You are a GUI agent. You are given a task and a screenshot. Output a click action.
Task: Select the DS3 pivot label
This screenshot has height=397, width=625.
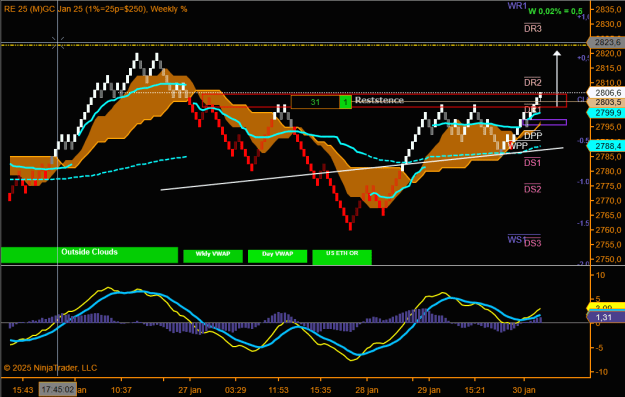click(533, 243)
